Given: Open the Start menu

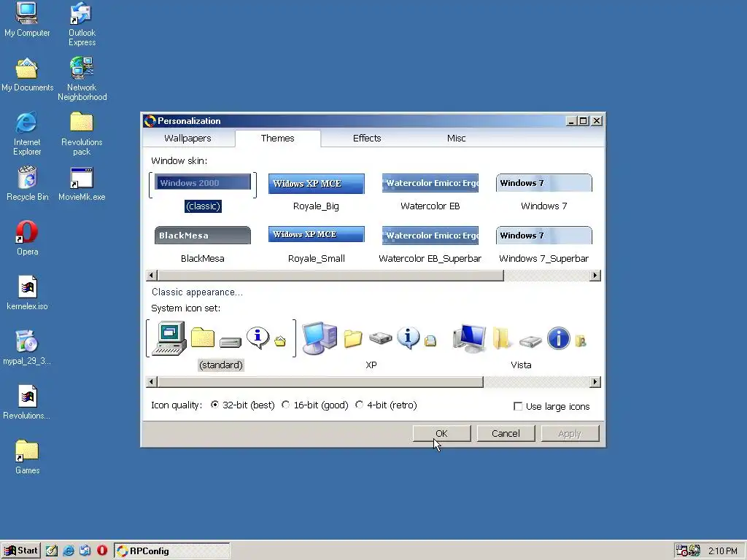Looking at the screenshot, I should click(x=21, y=551).
